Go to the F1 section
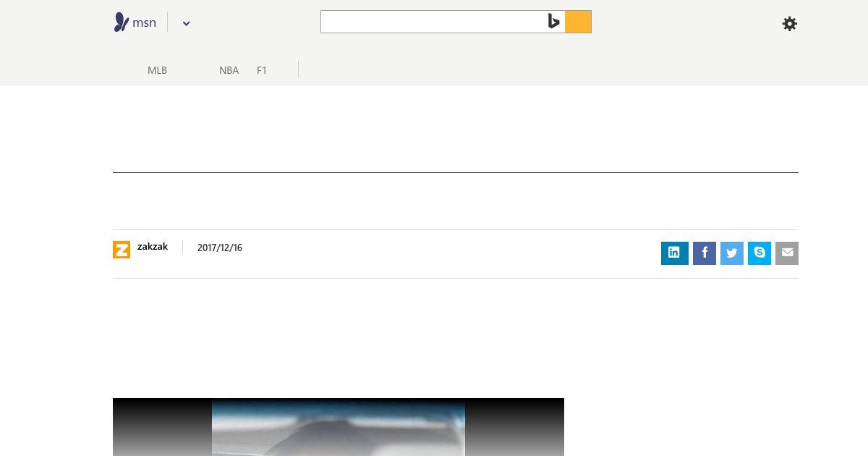 (262, 70)
